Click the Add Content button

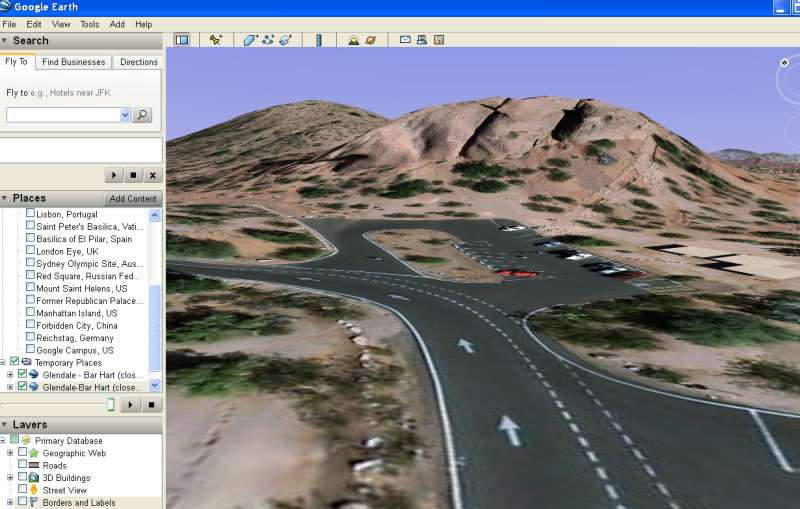tap(133, 199)
